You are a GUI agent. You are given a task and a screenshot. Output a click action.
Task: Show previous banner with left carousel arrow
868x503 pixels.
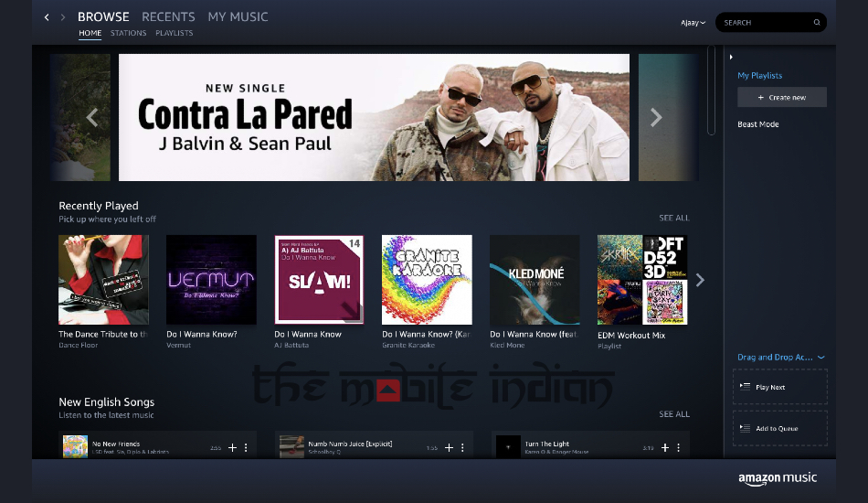point(92,117)
